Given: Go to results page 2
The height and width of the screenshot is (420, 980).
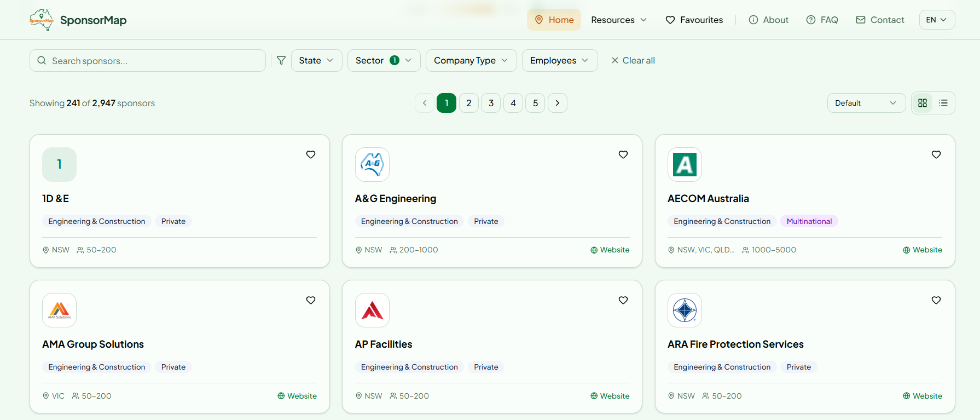Looking at the screenshot, I should point(469,103).
